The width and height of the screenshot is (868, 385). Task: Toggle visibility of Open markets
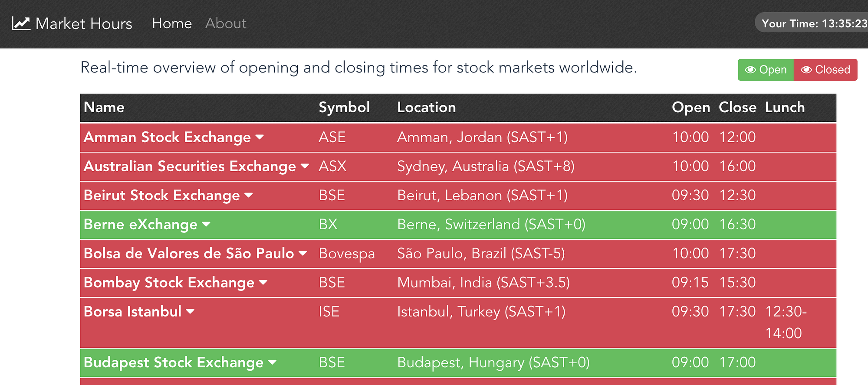click(766, 70)
